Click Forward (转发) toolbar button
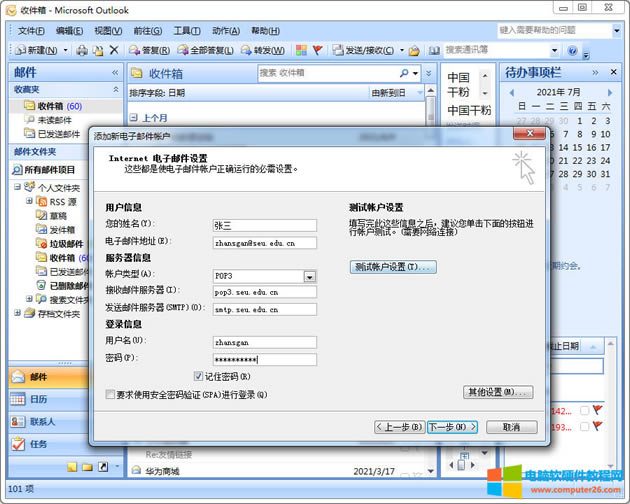Image resolution: width=630 pixels, height=504 pixels. 263,50
